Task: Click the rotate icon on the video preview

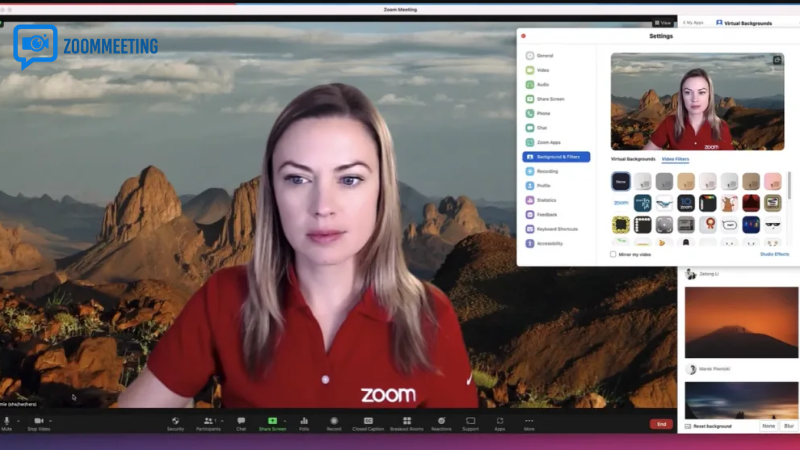Action: click(x=777, y=60)
